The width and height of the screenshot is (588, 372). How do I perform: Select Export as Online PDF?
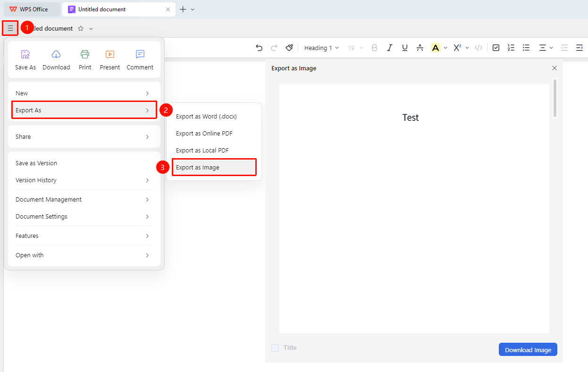coord(214,134)
